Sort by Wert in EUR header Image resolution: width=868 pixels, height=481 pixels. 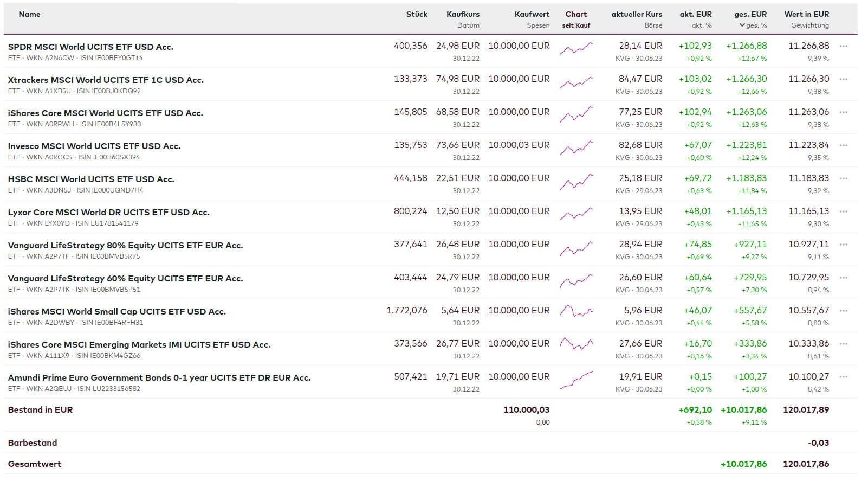click(x=806, y=14)
